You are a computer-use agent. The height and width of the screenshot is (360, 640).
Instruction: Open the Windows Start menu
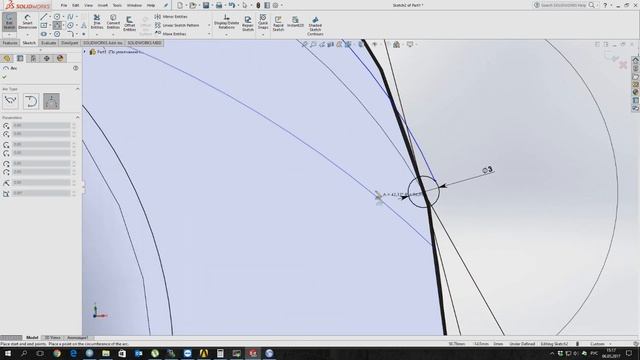tap(8, 353)
